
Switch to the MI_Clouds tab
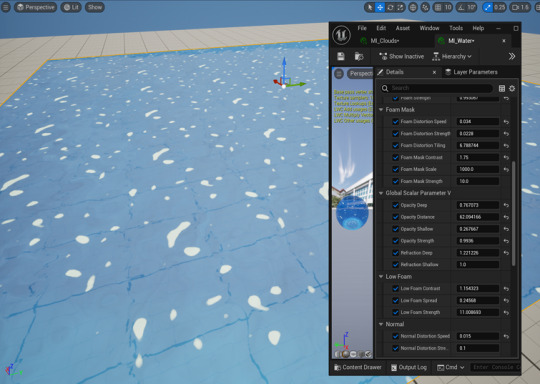(x=384, y=41)
